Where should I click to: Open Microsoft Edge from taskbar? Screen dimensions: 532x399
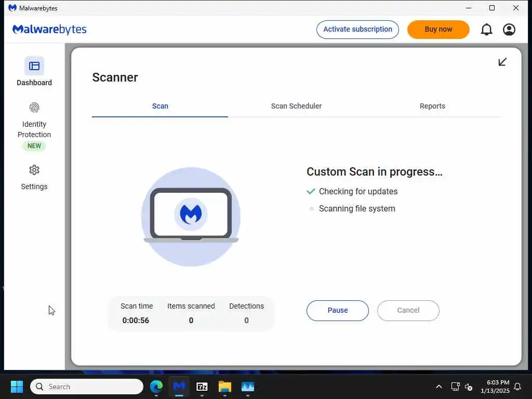click(x=156, y=387)
